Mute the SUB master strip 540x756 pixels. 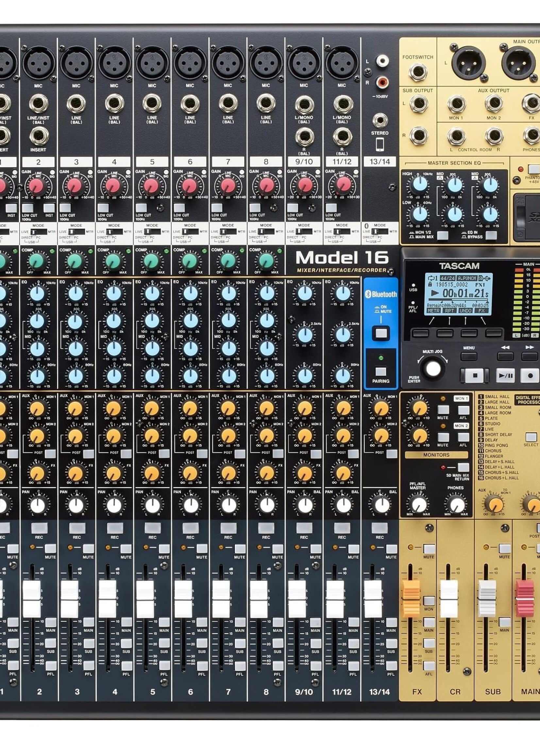click(504, 548)
